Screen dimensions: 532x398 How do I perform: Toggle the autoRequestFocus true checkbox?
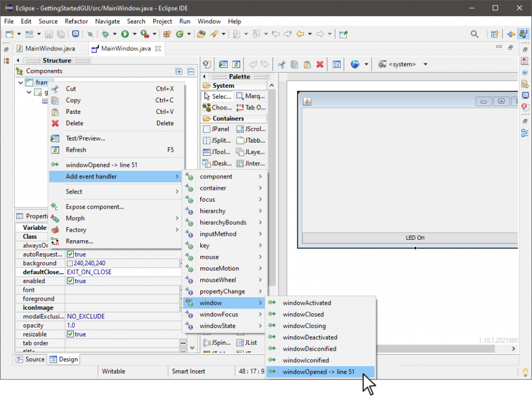70,254
